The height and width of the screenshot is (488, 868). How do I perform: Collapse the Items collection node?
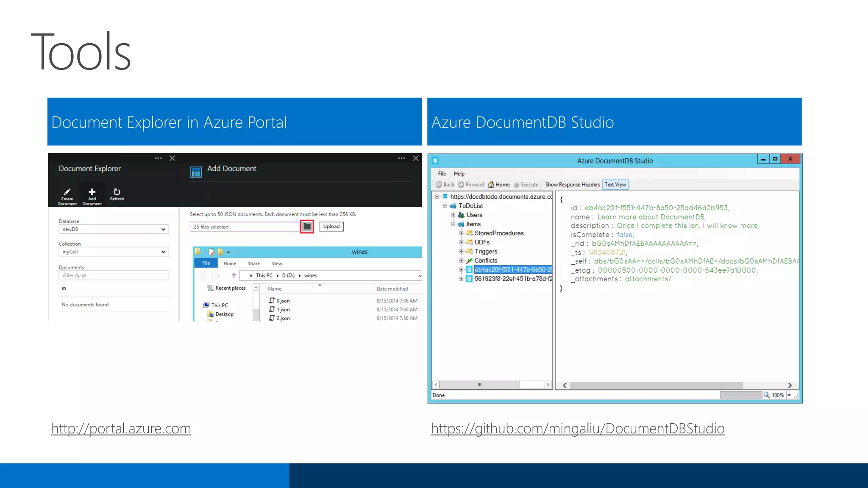coord(453,224)
